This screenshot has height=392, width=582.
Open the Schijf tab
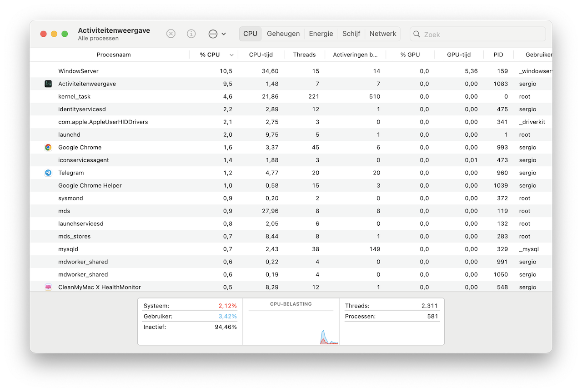[351, 34]
